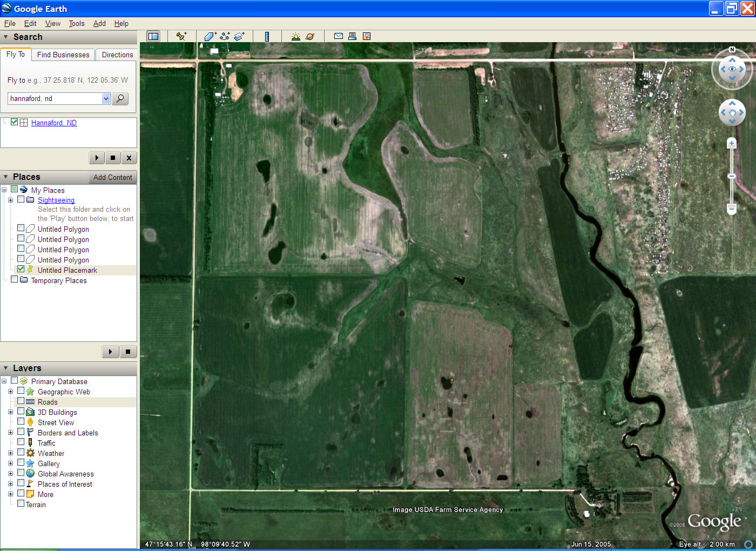Click the hand move joystick center
This screenshot has height=551, width=756.
[x=732, y=112]
